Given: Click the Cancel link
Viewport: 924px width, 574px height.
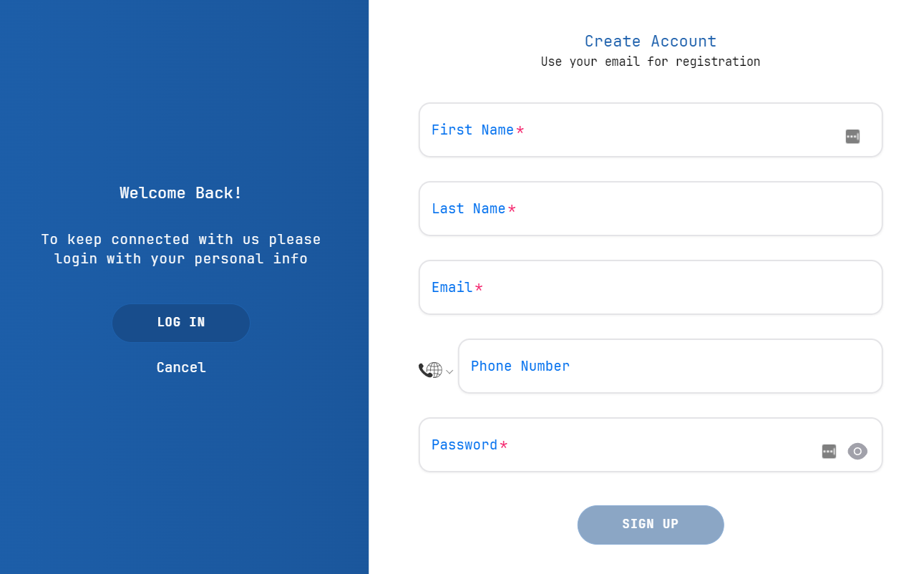Looking at the screenshot, I should [x=181, y=367].
